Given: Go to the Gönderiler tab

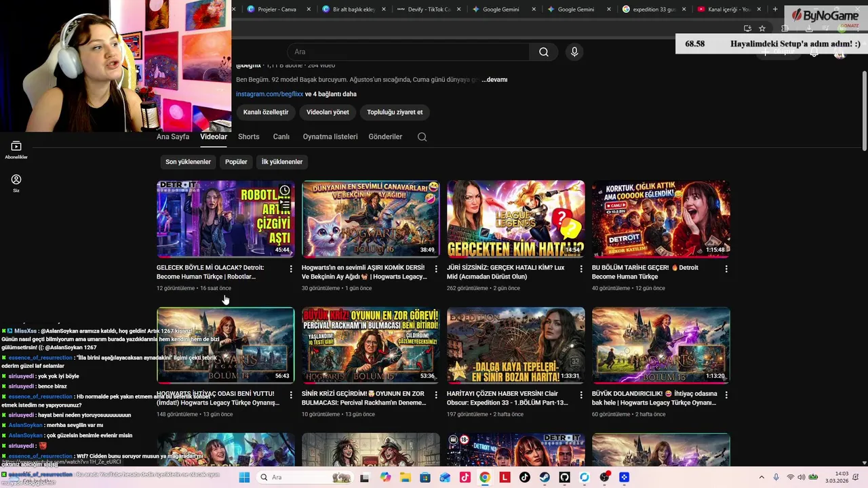Looking at the screenshot, I should coord(385,137).
